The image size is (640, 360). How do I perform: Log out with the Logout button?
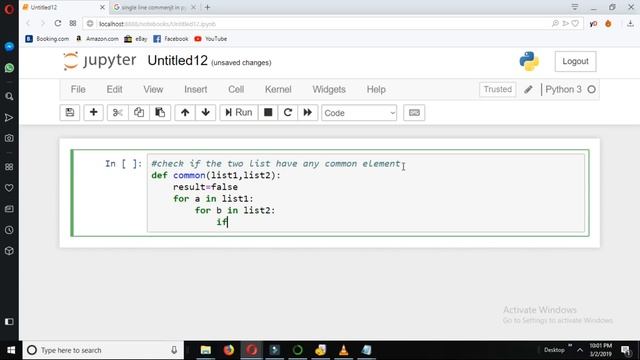(x=575, y=61)
